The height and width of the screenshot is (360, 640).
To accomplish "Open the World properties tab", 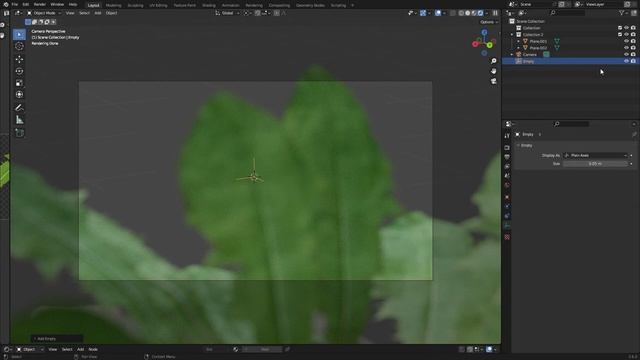I will coord(507,185).
